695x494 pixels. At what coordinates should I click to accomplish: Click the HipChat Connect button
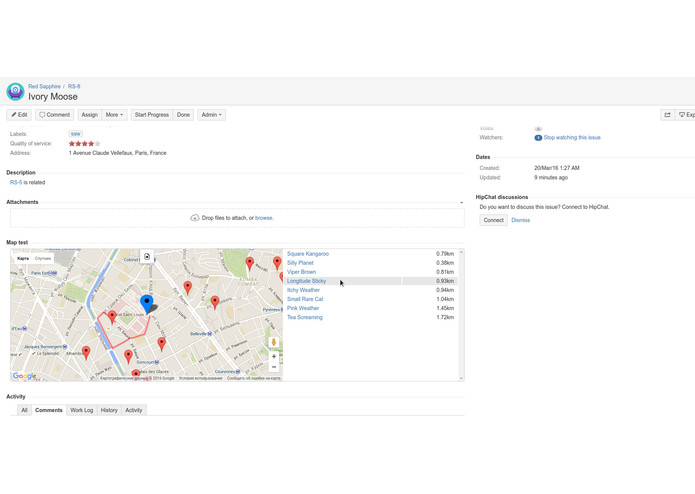pos(493,220)
